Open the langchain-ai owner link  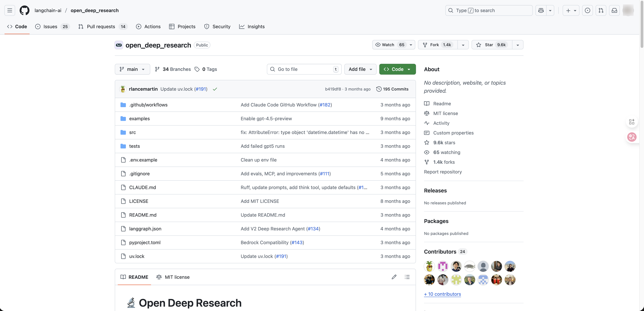[x=48, y=10]
